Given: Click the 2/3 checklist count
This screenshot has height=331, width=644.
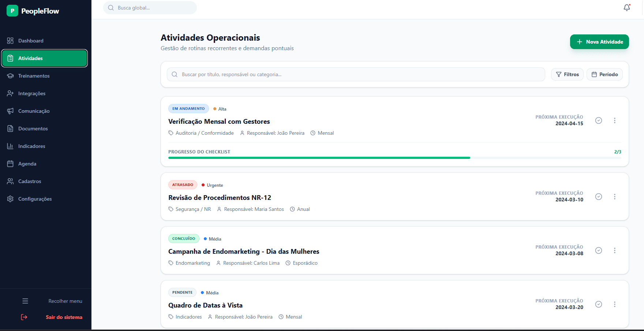Looking at the screenshot, I should (x=618, y=152).
